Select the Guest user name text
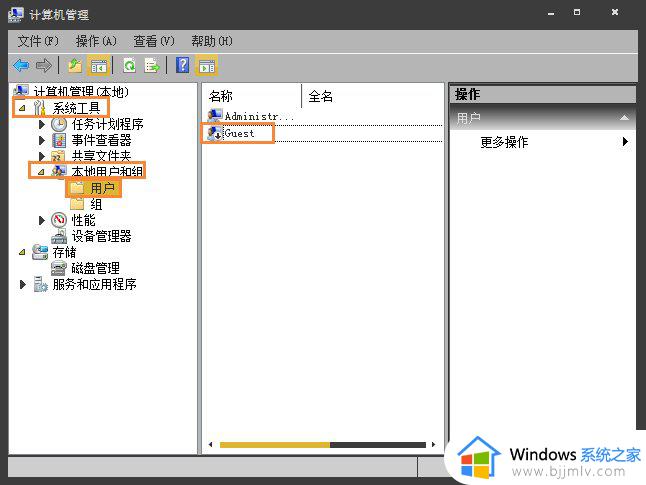 (239, 134)
